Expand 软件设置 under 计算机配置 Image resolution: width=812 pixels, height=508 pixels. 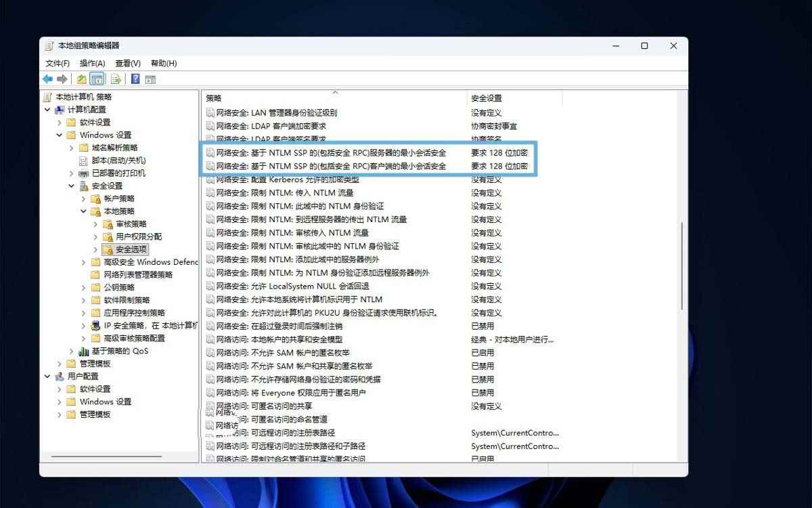tap(60, 123)
